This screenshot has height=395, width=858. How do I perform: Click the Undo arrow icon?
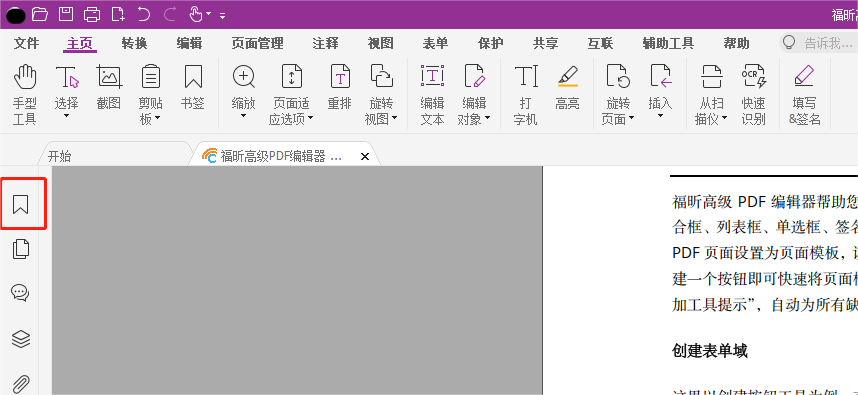pos(143,14)
